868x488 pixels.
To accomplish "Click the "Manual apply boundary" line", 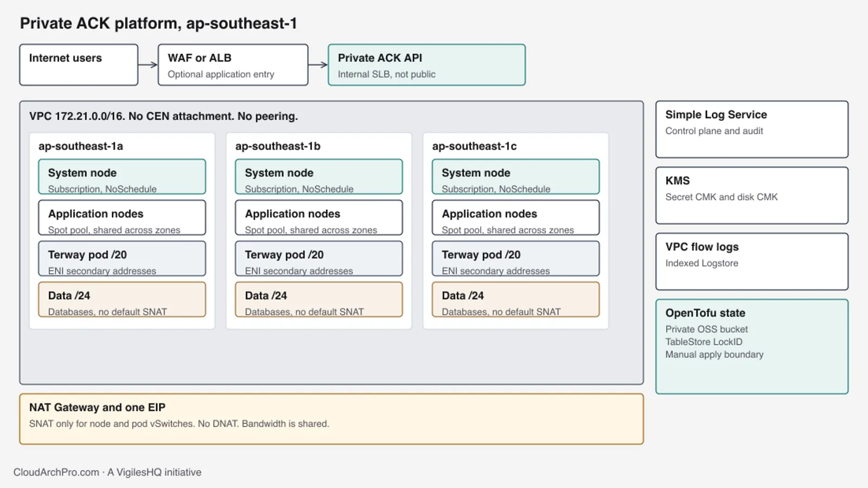I will (x=714, y=355).
